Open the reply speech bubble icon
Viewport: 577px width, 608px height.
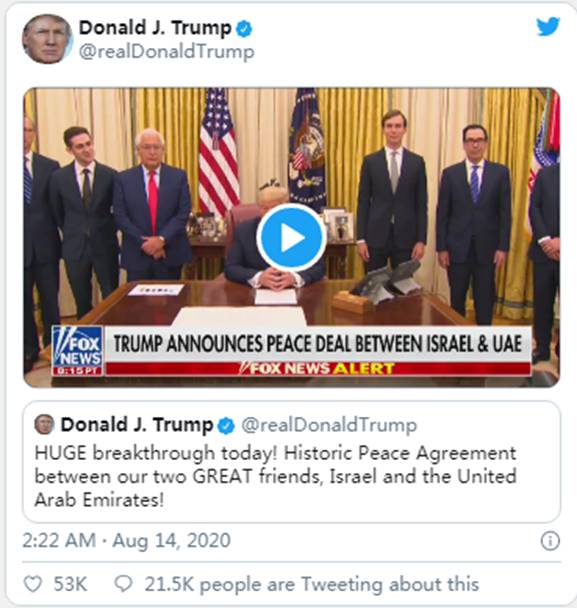pos(124,584)
